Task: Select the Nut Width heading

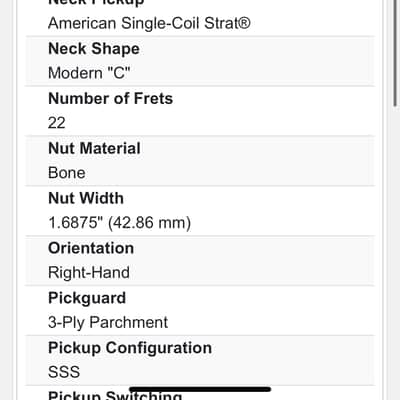Action: point(86,198)
